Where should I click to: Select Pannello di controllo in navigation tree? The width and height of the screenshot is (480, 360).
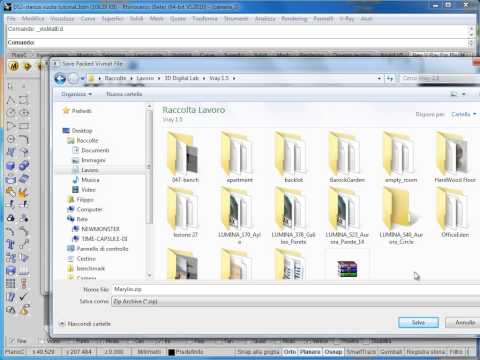pyautogui.click(x=98, y=249)
